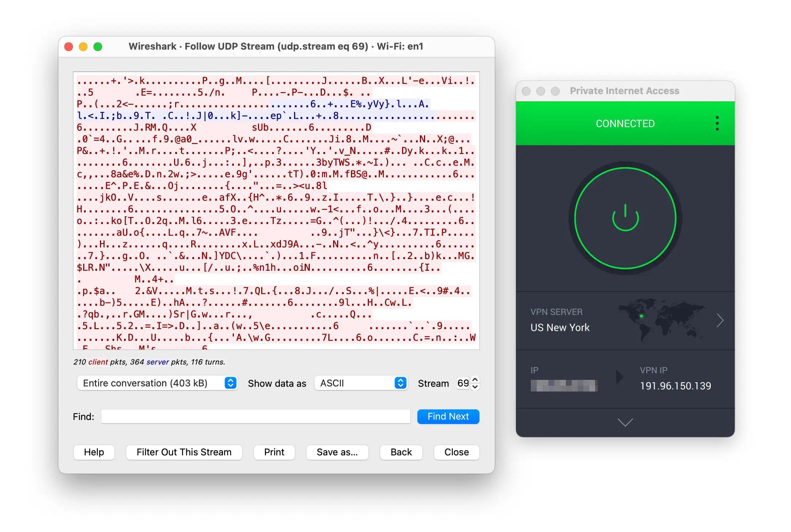This screenshot has width=791, height=532.
Task: Click the Find text field
Action: pyautogui.click(x=255, y=416)
